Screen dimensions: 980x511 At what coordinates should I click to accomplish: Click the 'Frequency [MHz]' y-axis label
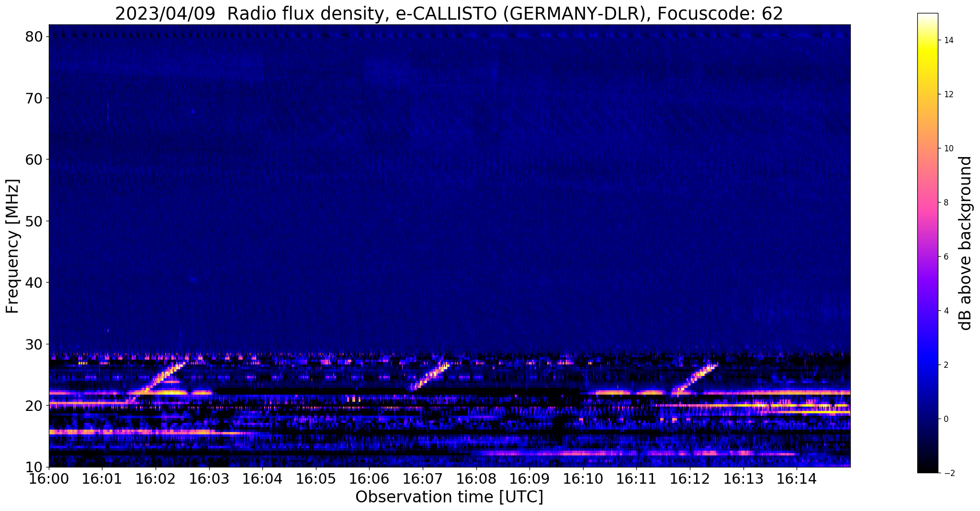click(x=13, y=246)
